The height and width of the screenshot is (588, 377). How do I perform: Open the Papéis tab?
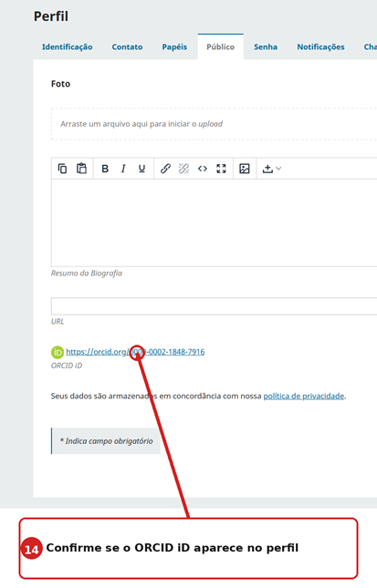tap(174, 46)
